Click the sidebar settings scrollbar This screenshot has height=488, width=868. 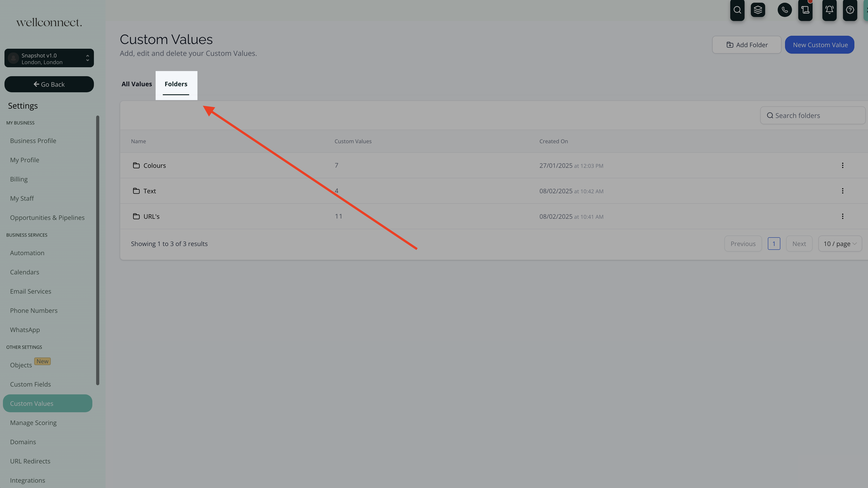click(x=98, y=250)
